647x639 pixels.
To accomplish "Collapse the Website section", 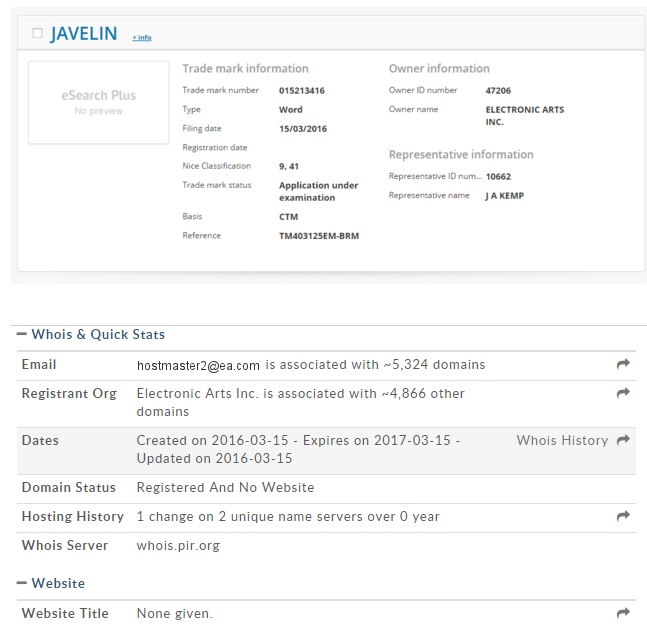I will click(x=21, y=582).
